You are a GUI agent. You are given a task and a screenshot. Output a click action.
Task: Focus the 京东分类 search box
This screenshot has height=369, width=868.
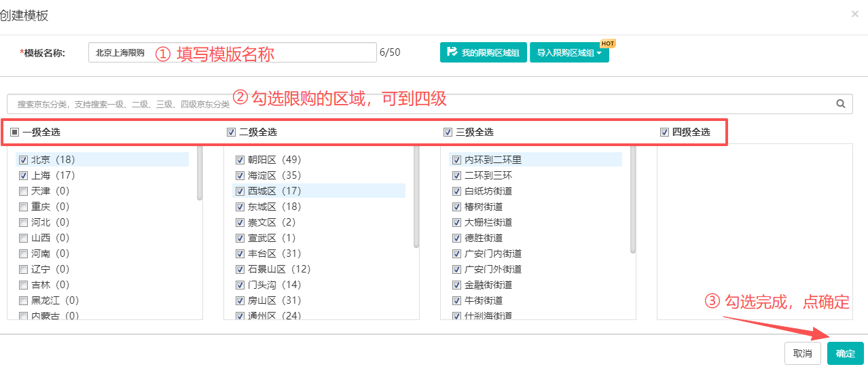(x=421, y=104)
